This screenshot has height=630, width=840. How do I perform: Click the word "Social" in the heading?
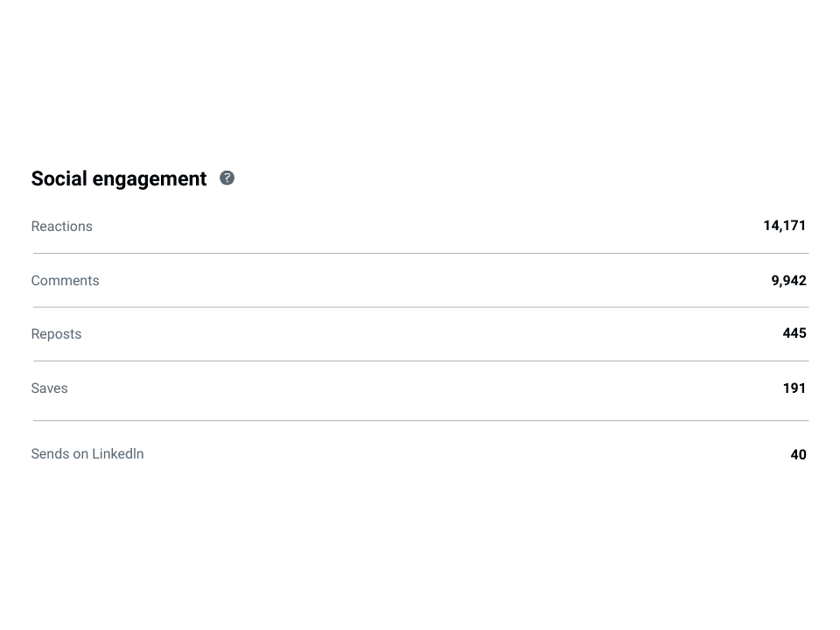tap(59, 178)
